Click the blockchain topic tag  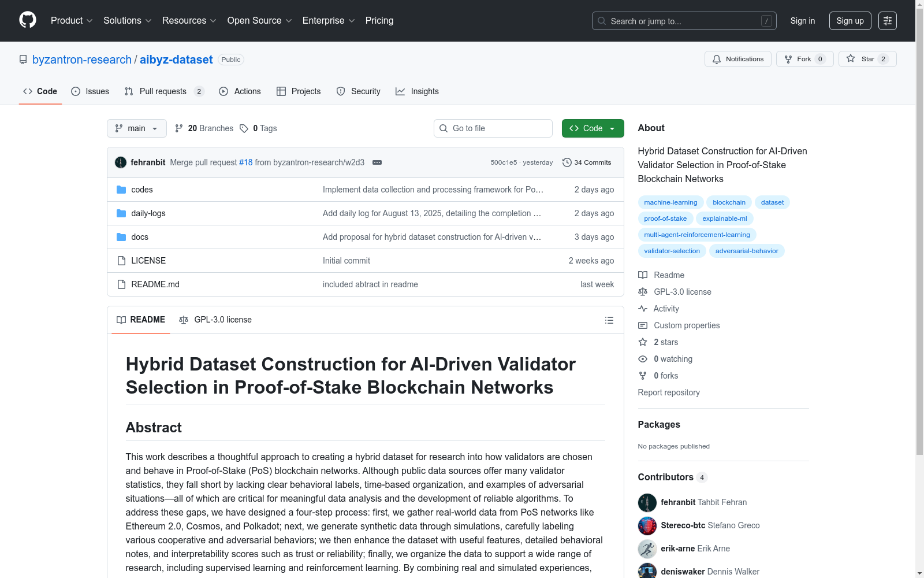click(x=729, y=202)
